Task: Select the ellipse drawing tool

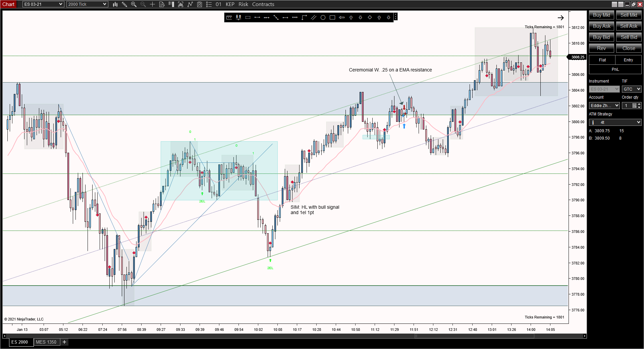Action: click(x=323, y=17)
